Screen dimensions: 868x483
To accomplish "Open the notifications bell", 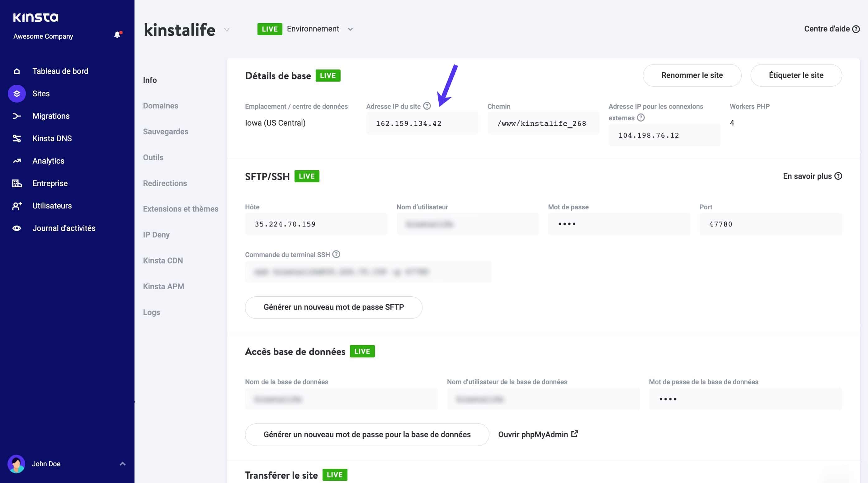I will pos(117,34).
